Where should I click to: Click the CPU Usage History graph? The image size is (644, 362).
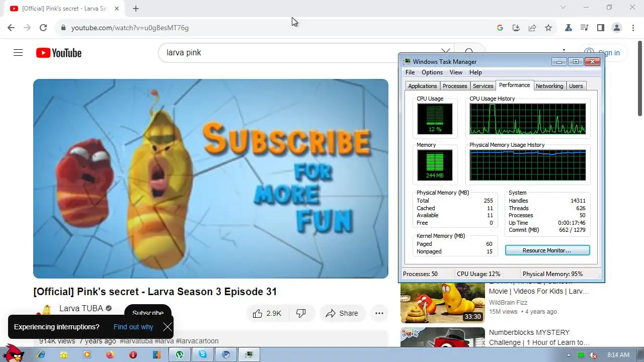click(x=527, y=119)
